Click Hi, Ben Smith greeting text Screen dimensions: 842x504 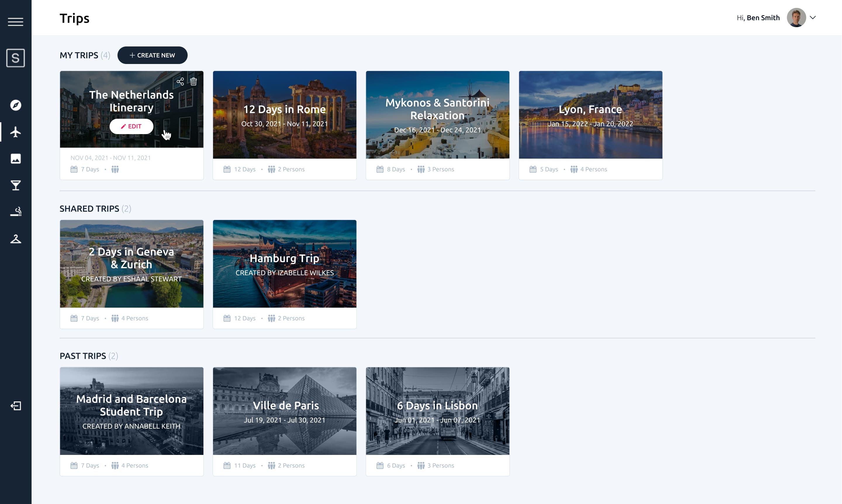(758, 18)
